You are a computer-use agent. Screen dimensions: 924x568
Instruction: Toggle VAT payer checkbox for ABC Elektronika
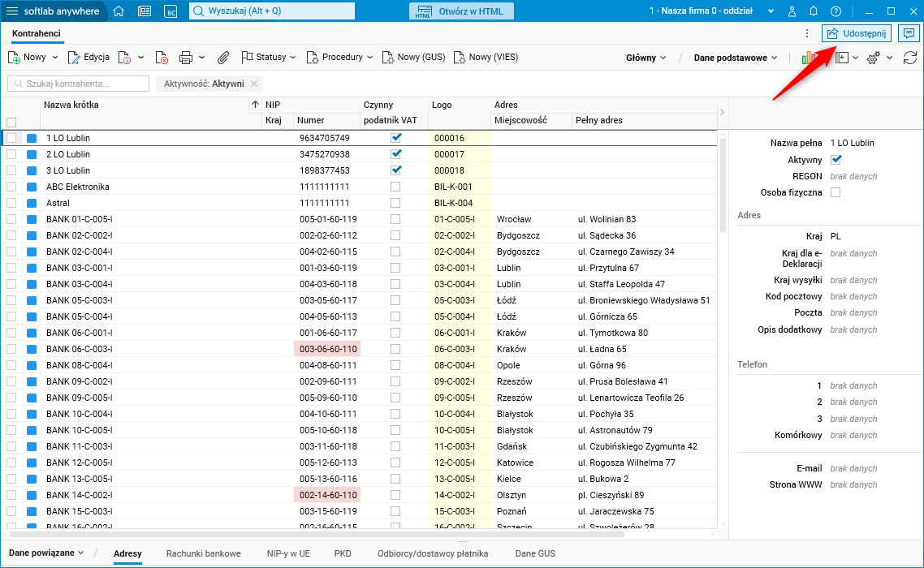tap(395, 187)
